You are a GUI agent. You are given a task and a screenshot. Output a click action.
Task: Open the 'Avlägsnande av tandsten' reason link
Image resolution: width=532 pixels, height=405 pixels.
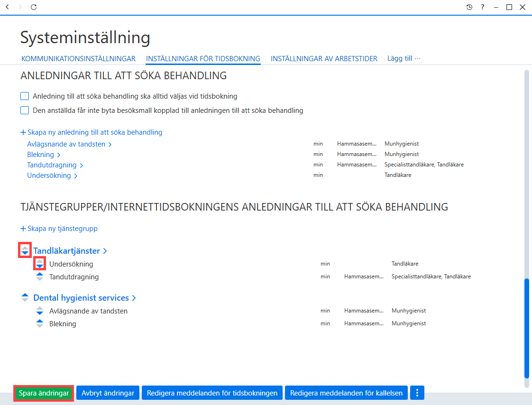66,144
